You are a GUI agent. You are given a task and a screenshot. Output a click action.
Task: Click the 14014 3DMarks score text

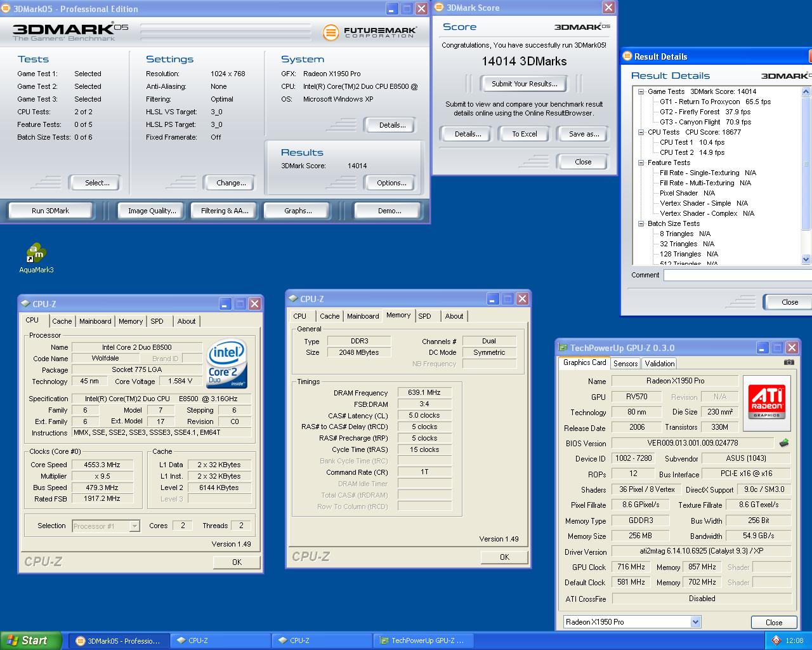click(x=524, y=62)
